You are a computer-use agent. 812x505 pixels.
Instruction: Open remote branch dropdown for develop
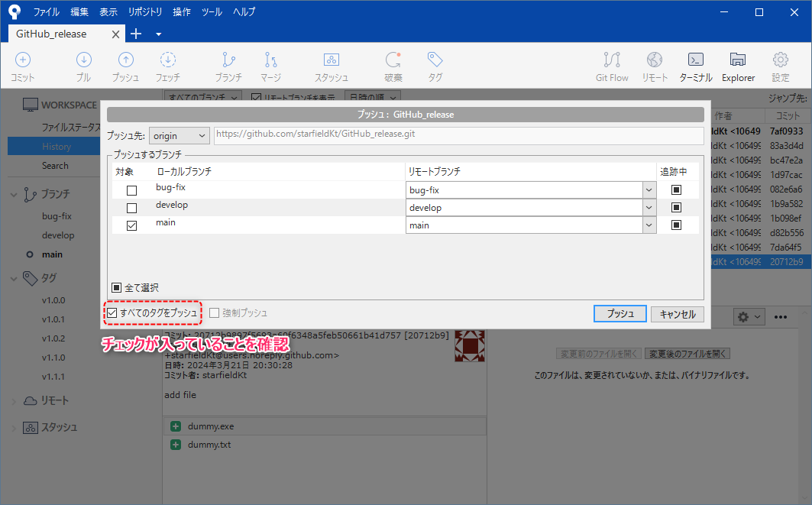649,208
